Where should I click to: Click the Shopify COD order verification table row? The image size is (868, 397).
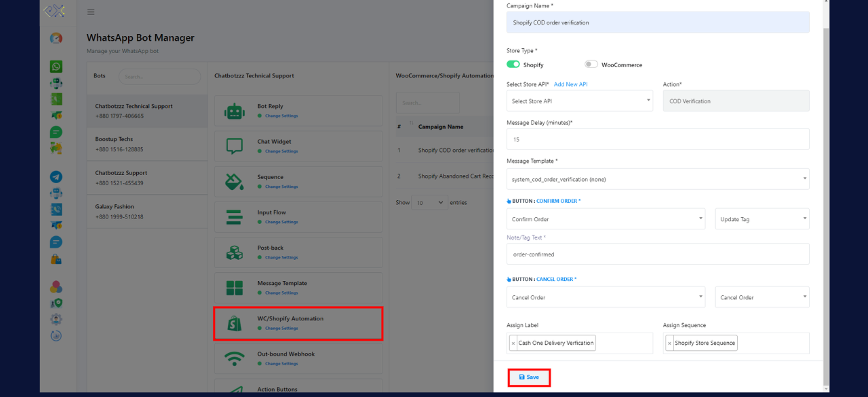(446, 150)
